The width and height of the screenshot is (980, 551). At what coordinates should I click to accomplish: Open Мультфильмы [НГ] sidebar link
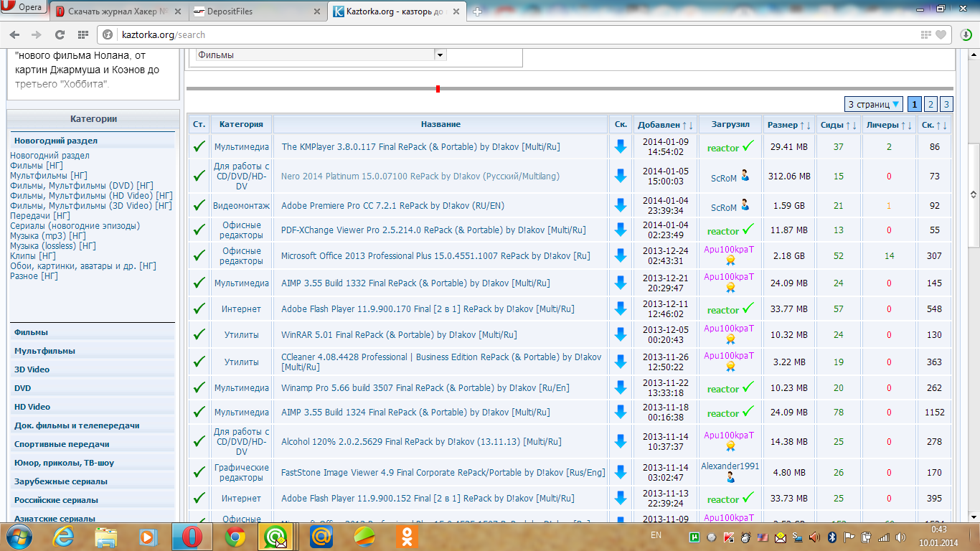48,175
